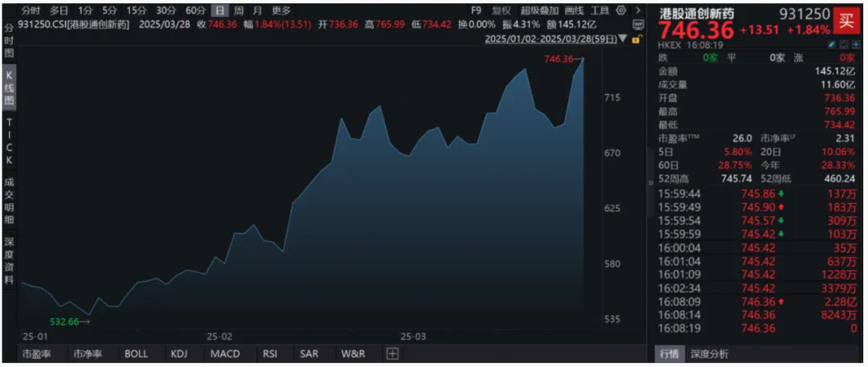Image resolution: width=868 pixels, height=367 pixels.
Task: Click the divider handle left of quote panel
Action: (650, 183)
